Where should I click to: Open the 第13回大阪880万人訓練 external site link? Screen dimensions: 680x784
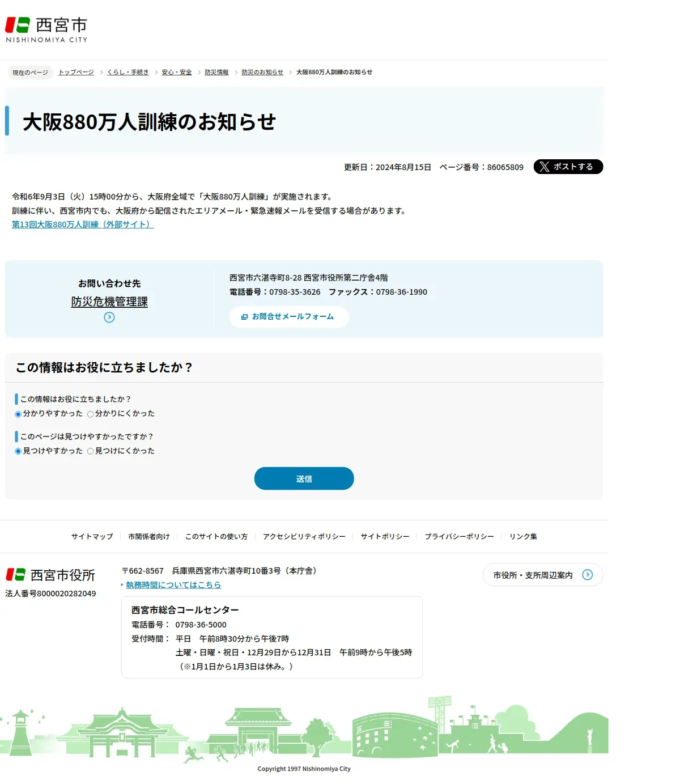83,224
